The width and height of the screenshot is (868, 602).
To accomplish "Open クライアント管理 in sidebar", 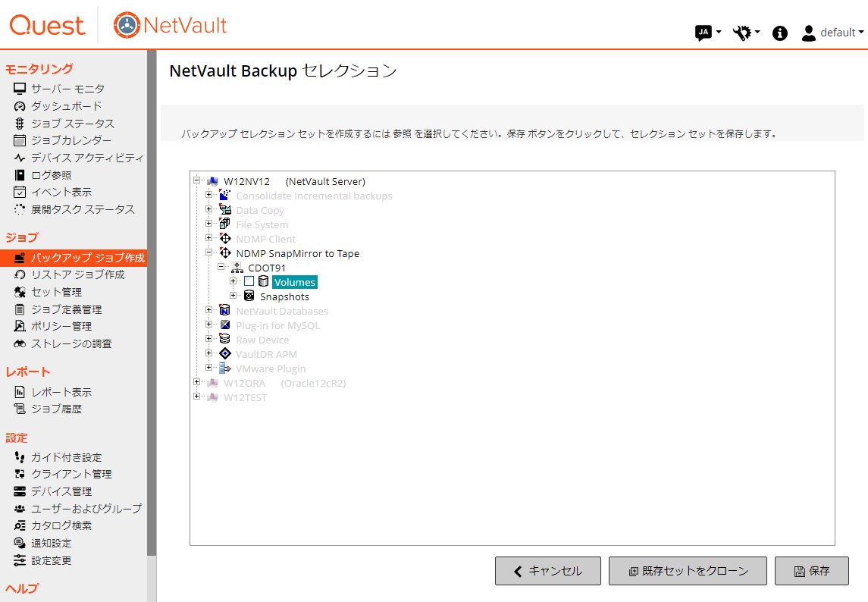I will (x=71, y=474).
